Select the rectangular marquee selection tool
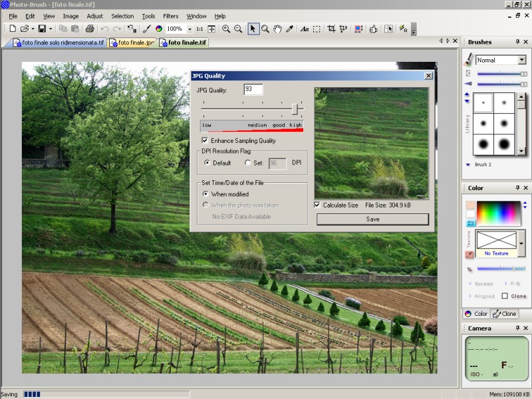 click(317, 29)
